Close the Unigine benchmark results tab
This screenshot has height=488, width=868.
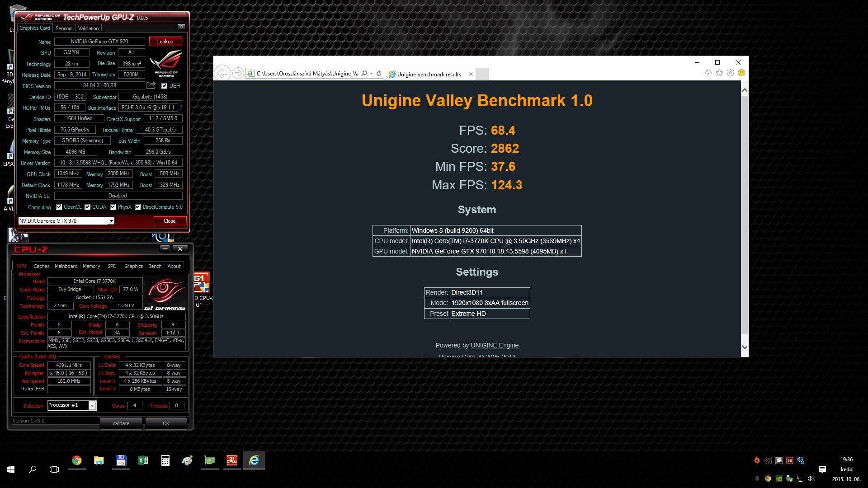click(471, 74)
